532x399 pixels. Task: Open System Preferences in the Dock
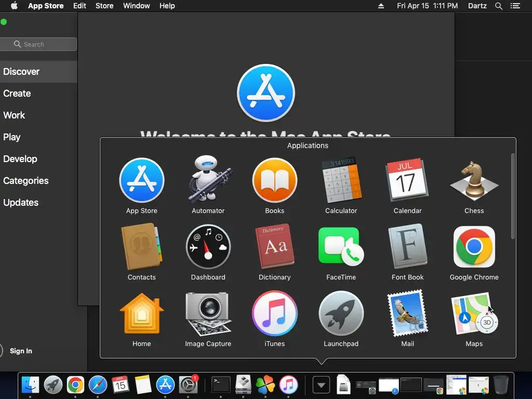188,385
